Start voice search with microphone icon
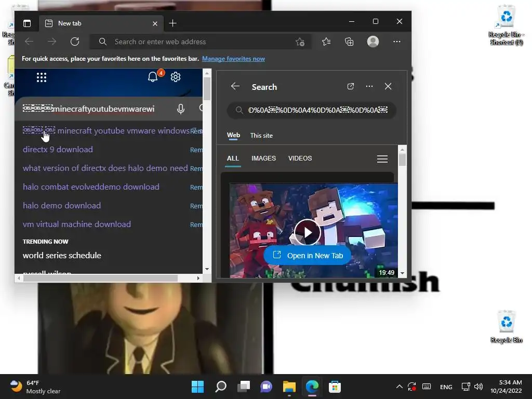The width and height of the screenshot is (532, 399). [x=180, y=109]
